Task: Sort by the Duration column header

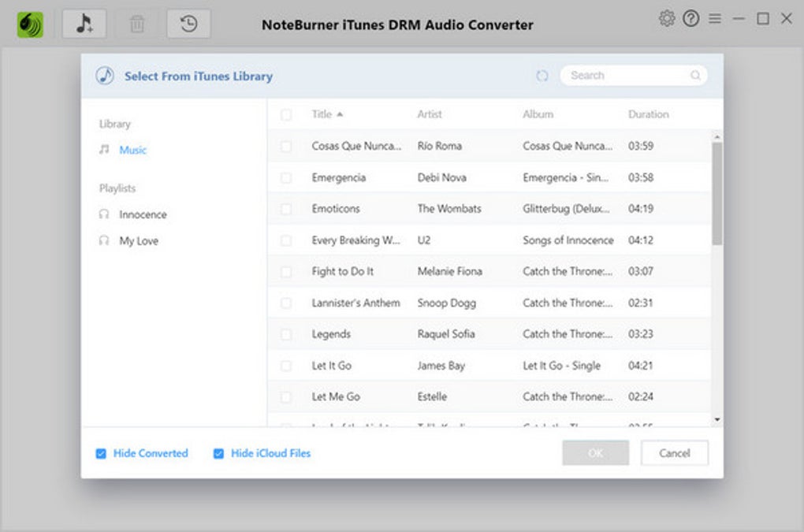Action: click(x=648, y=114)
